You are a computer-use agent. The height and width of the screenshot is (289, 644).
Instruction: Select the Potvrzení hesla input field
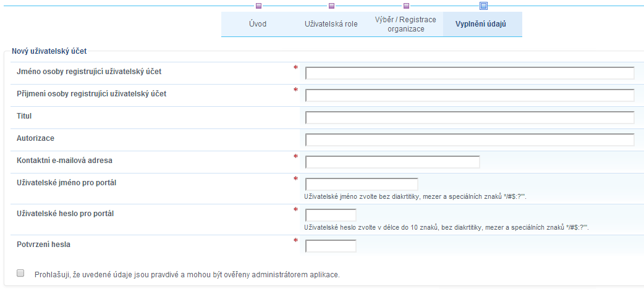[331, 246]
